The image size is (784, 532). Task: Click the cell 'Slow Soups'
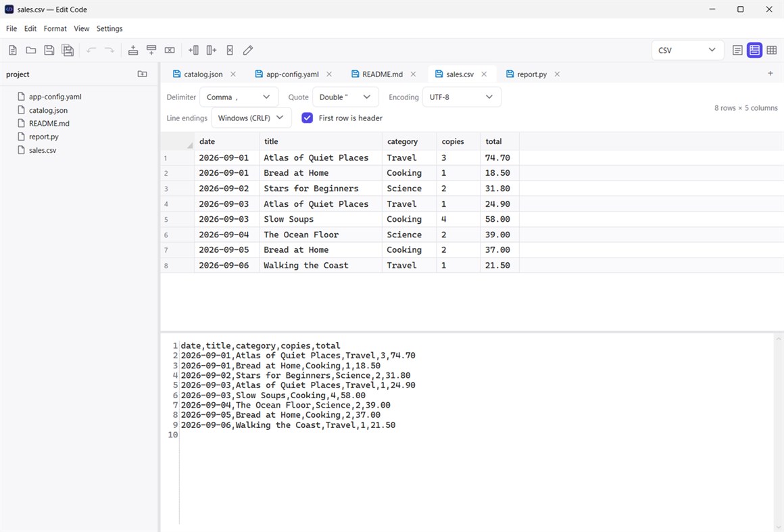click(321, 219)
